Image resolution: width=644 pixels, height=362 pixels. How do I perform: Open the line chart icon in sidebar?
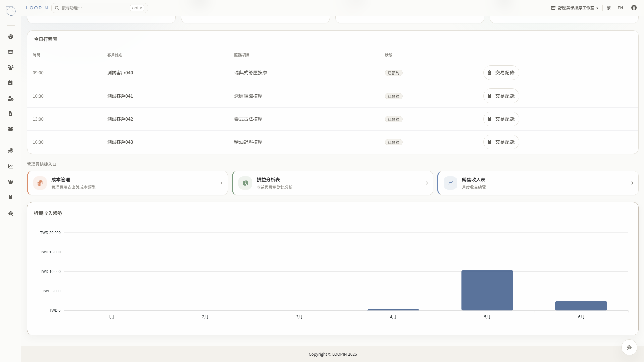(x=11, y=166)
